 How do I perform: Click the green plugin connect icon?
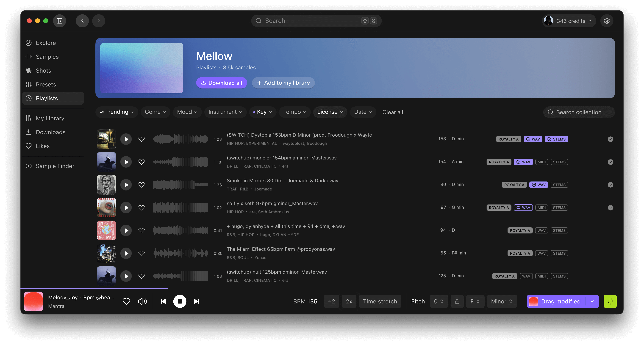[610, 301]
